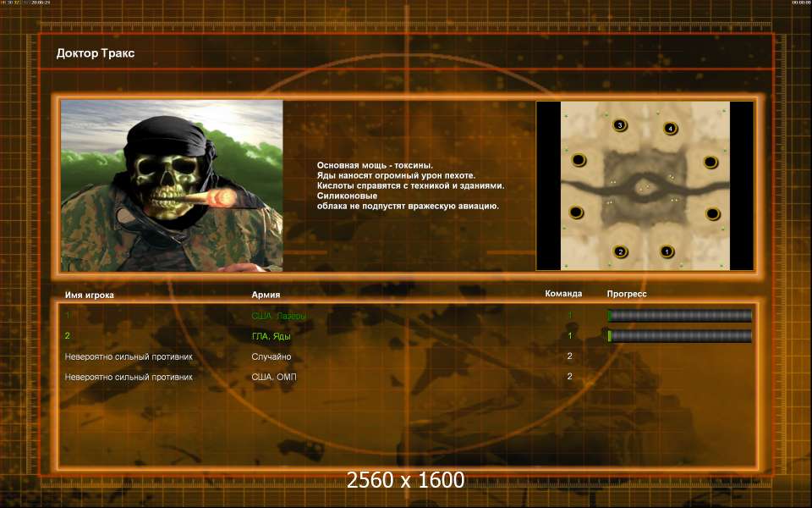Click the 'Прогресс' column header
Viewport: 812px width, 508px height.
click(x=627, y=294)
